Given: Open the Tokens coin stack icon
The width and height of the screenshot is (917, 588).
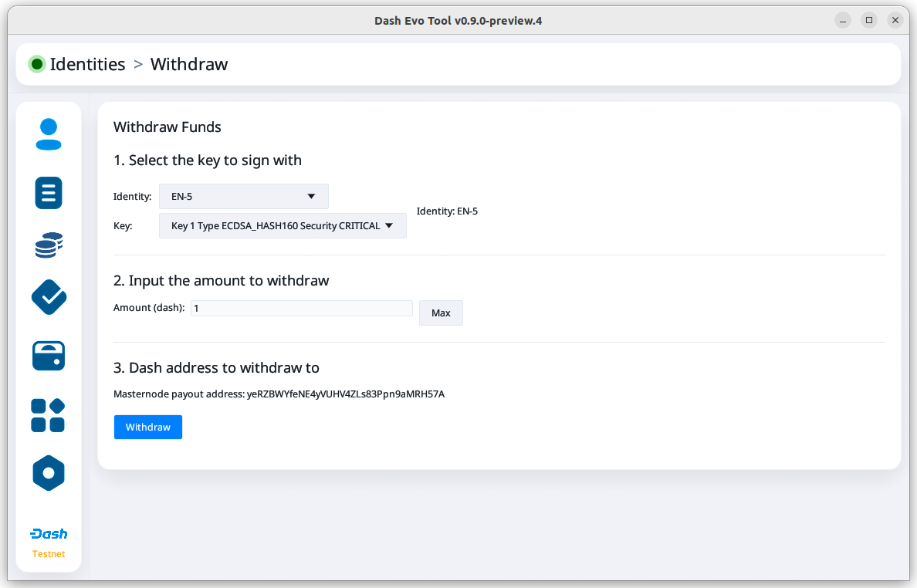Looking at the screenshot, I should (49, 245).
